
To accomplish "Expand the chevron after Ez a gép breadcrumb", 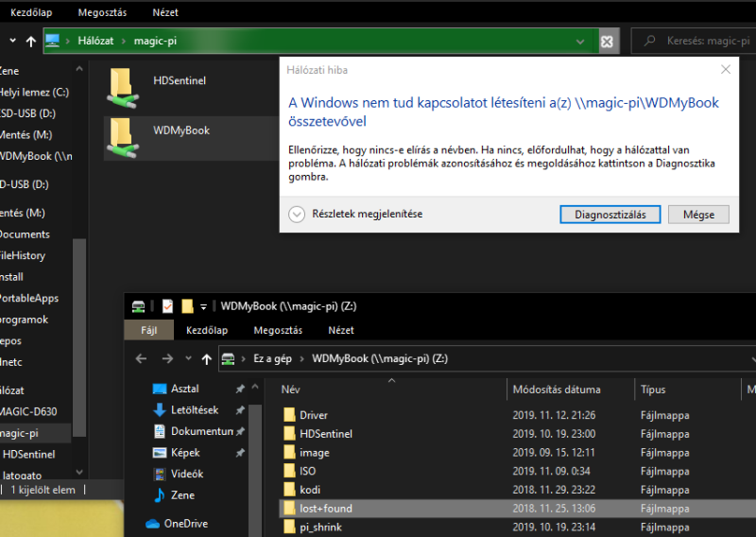I will (x=302, y=359).
